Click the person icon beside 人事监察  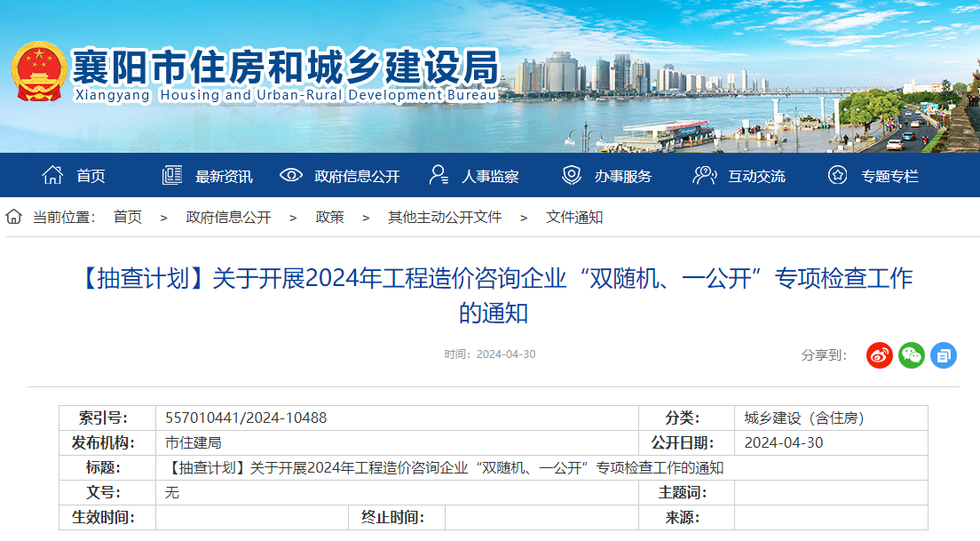point(439,175)
